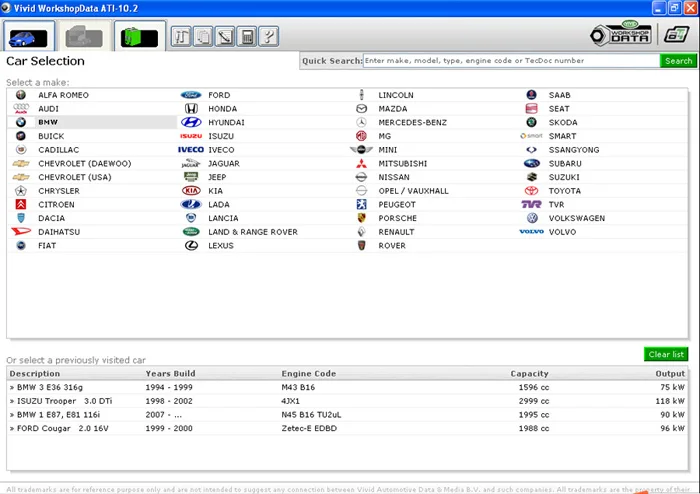700x494 pixels.
Task: Choose SKODA from the make list
Action: pyautogui.click(x=562, y=122)
